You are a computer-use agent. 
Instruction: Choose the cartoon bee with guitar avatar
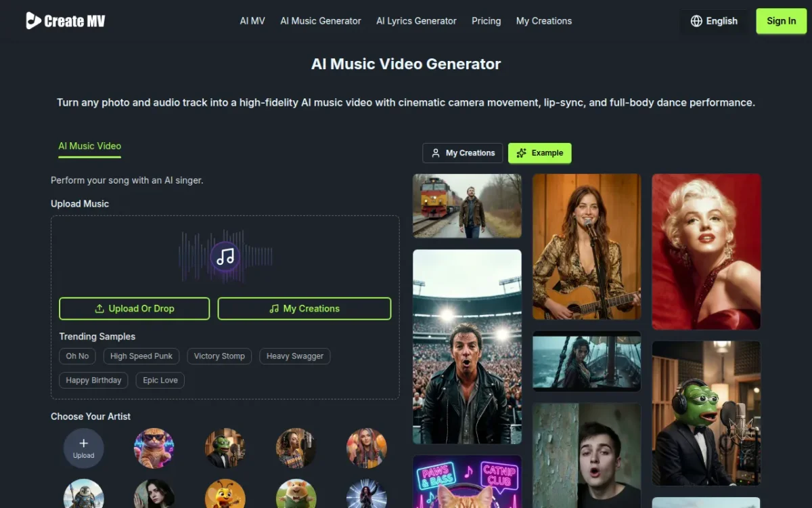tap(225, 495)
